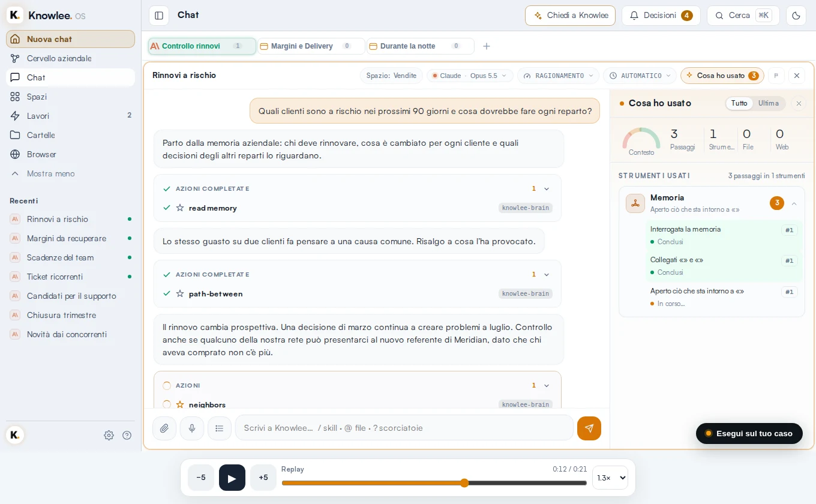Open the AUTOMATICO mode dropdown

(640, 76)
